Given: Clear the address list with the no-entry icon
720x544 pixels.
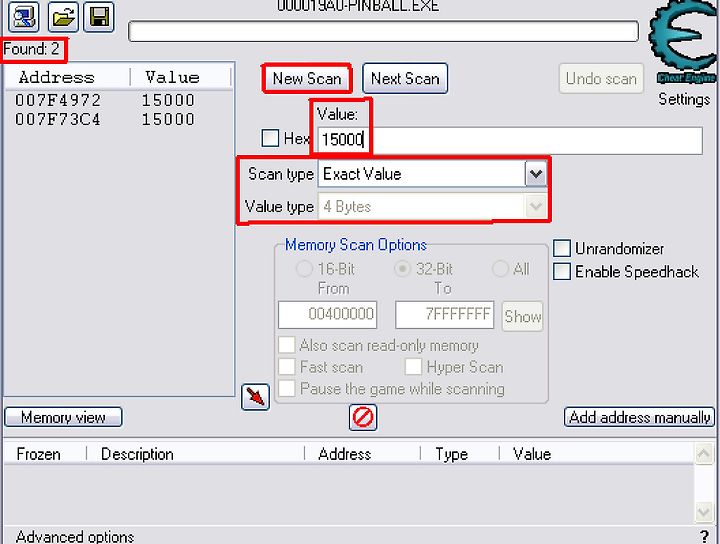Looking at the screenshot, I should 363,417.
